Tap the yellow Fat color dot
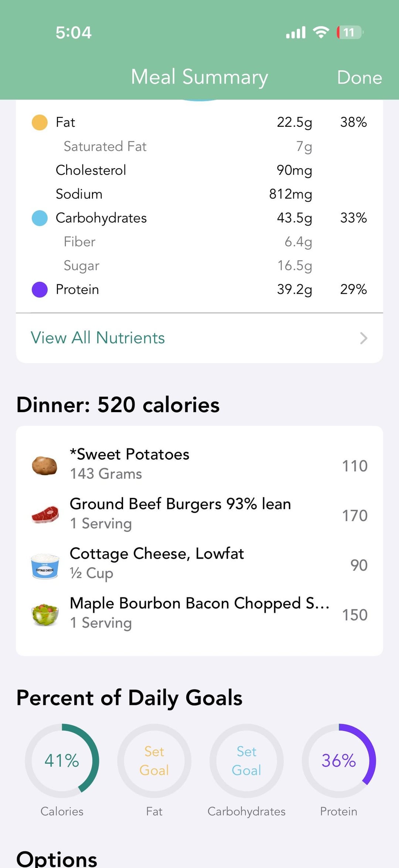 tap(40, 122)
